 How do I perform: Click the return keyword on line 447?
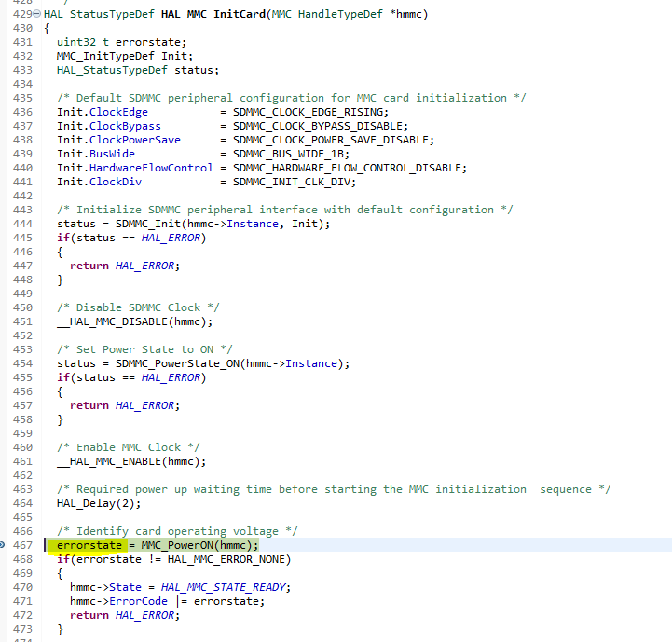pos(89,266)
